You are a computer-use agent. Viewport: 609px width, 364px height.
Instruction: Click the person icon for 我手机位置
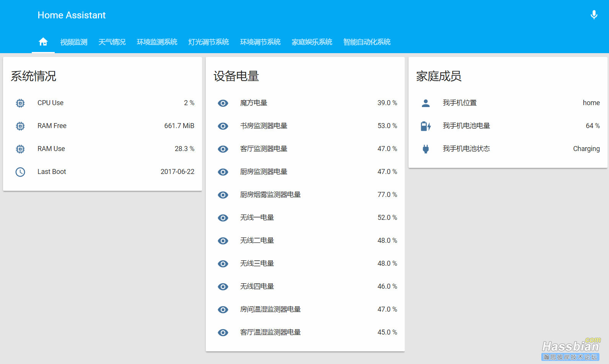(426, 103)
